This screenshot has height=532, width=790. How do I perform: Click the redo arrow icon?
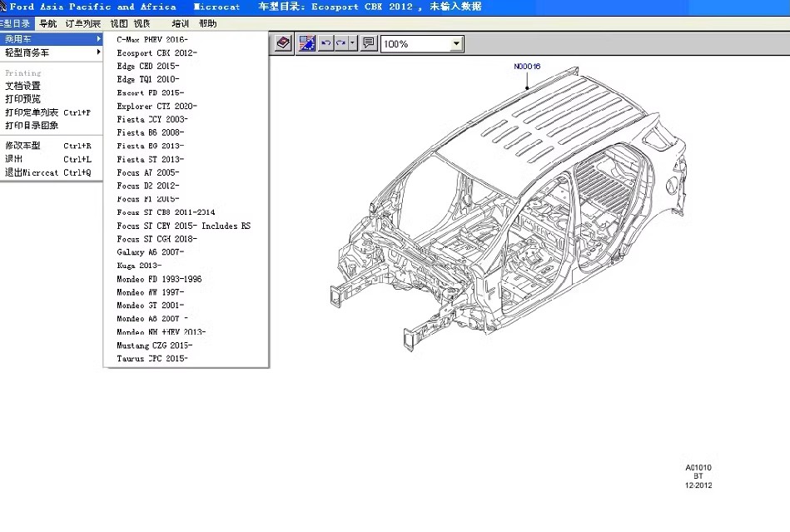coord(341,43)
